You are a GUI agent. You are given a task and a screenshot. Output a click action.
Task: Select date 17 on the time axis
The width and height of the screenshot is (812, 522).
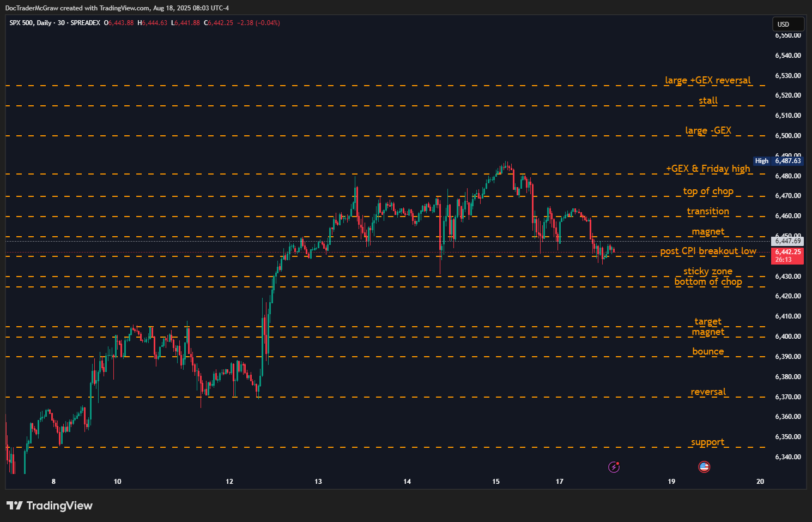coord(560,482)
